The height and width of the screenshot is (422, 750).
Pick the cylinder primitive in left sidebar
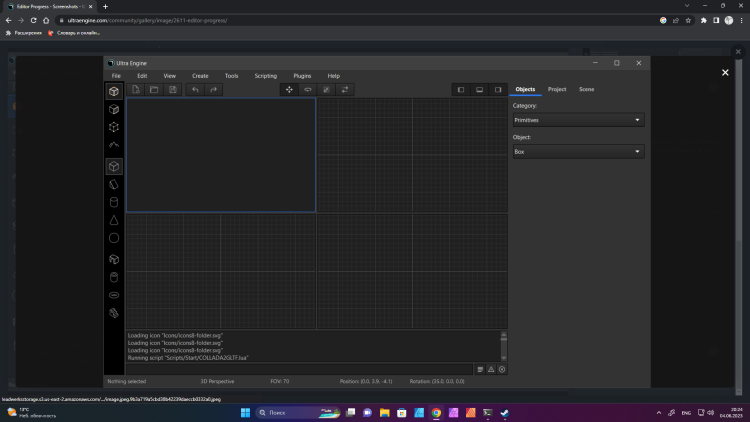click(114, 201)
